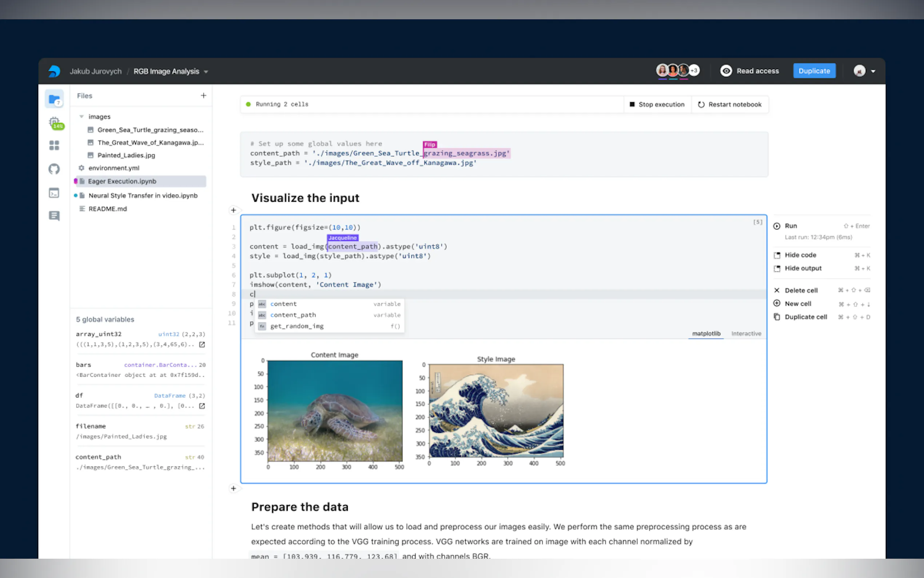
Task: Open the GitHub integration icon
Action: (x=54, y=169)
